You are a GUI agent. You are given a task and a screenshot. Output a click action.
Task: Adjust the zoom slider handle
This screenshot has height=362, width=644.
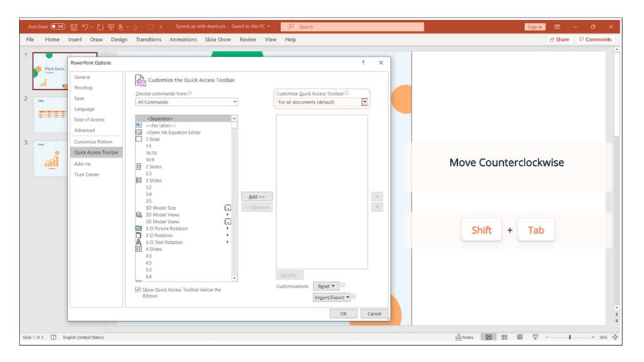570,337
